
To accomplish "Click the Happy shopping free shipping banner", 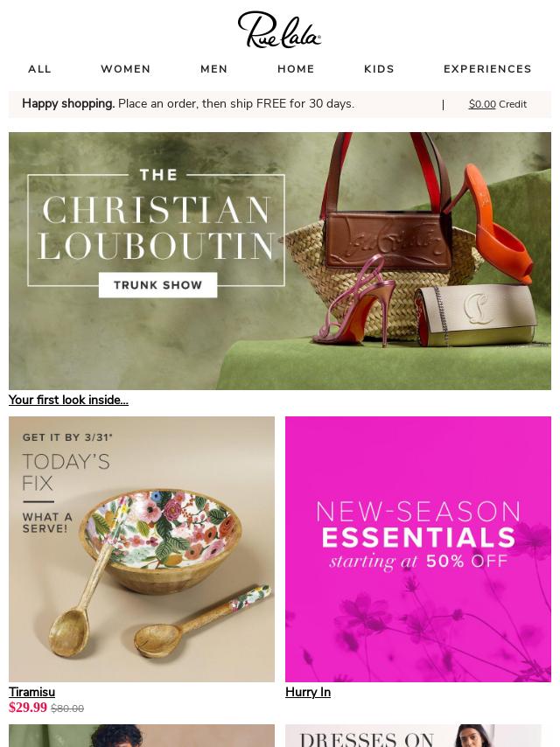I will point(188,104).
